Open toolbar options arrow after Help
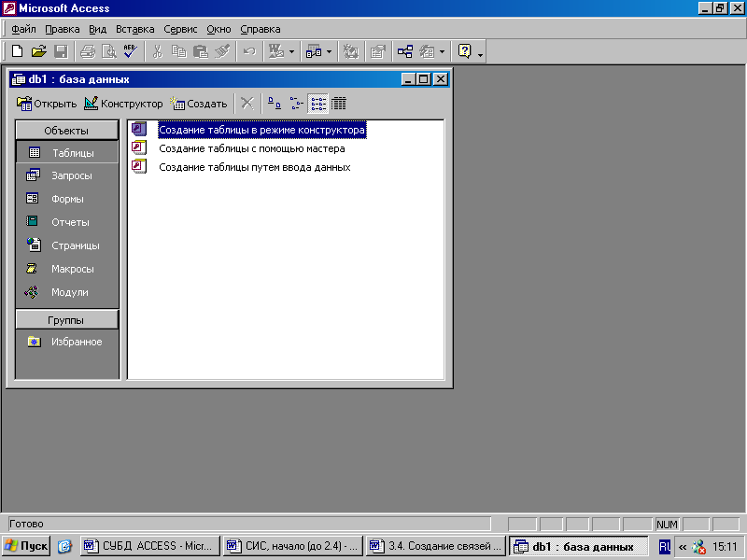The width and height of the screenshot is (747, 560). (x=480, y=54)
